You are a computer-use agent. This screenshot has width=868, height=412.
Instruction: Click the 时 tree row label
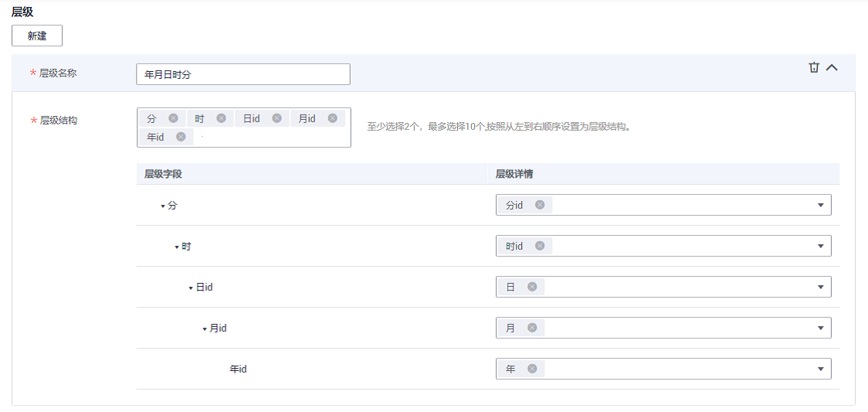pyautogui.click(x=186, y=247)
